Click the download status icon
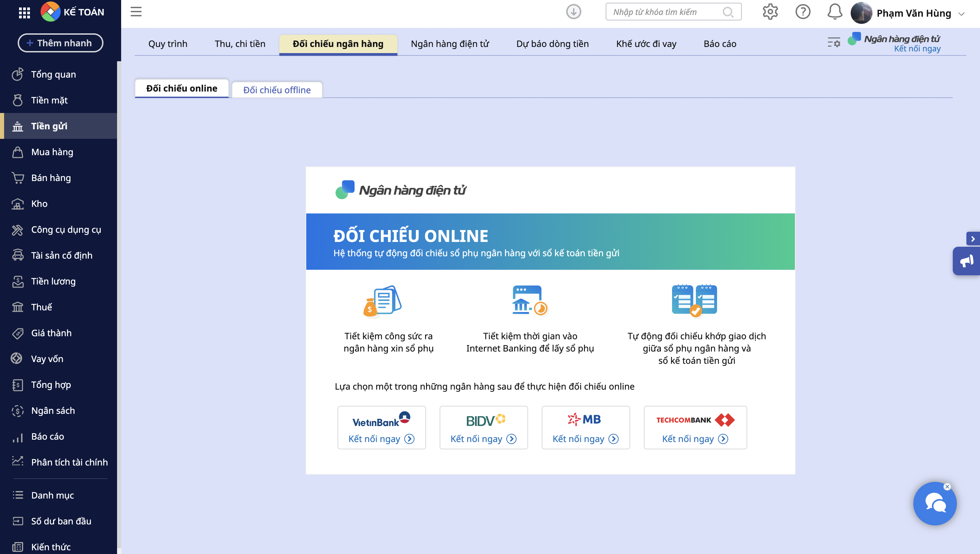This screenshot has height=554, width=980. tap(573, 12)
